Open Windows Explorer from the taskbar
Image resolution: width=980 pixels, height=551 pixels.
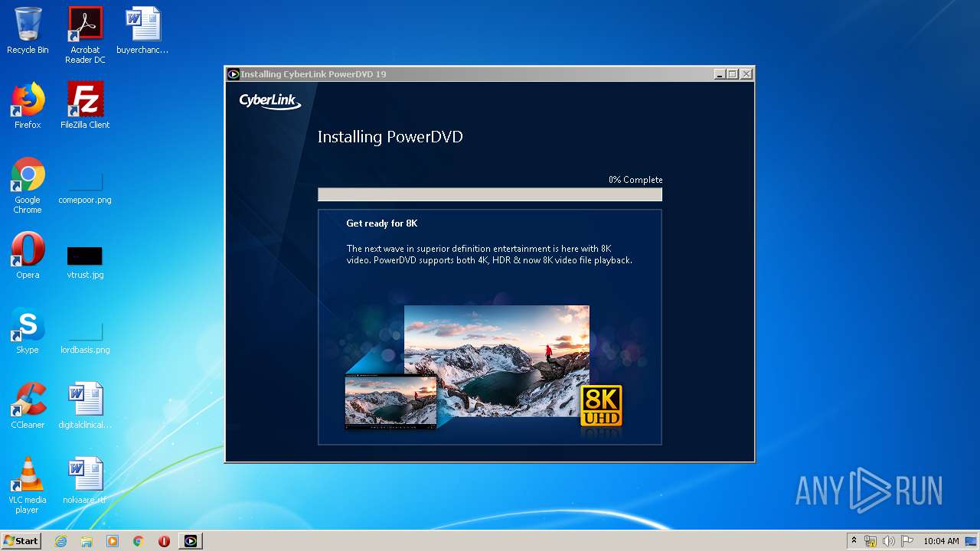pos(87,541)
